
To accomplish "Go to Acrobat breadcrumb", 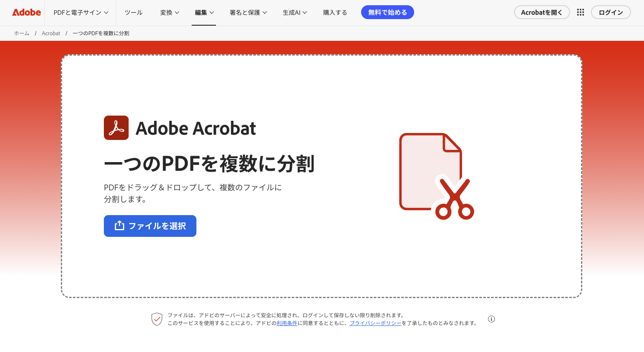I will pyautogui.click(x=51, y=33).
